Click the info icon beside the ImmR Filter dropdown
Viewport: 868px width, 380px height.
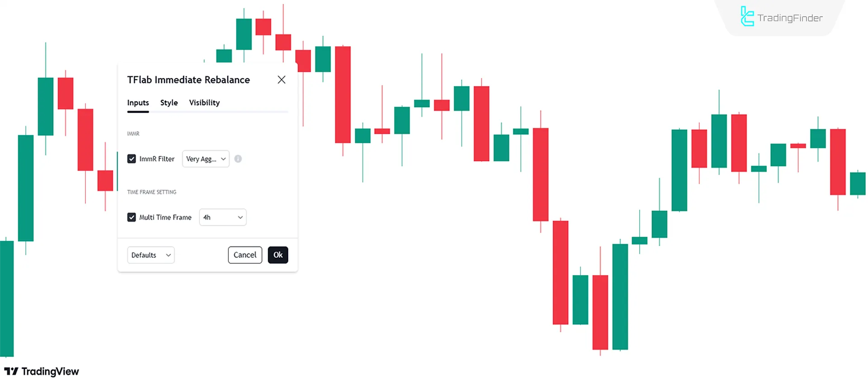[238, 159]
